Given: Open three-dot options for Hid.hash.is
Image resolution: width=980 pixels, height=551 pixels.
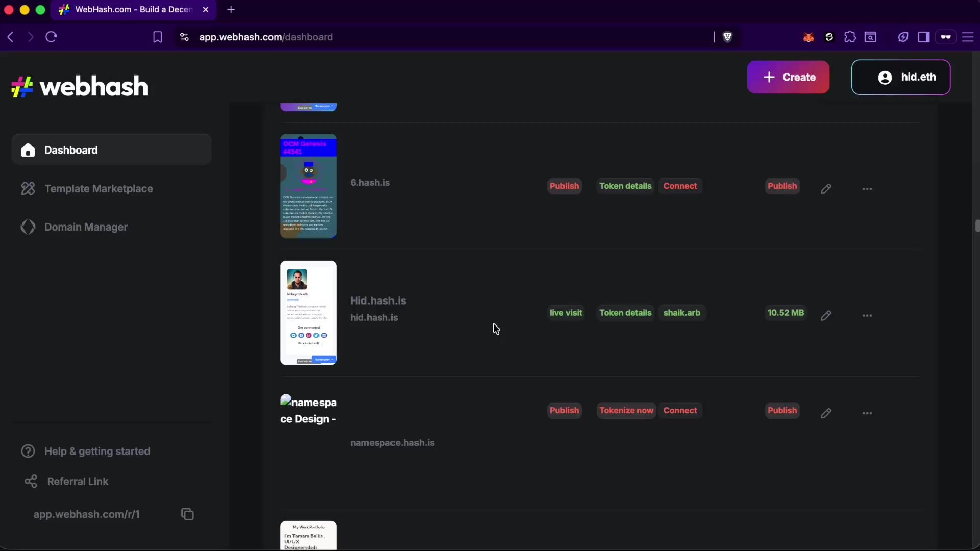Looking at the screenshot, I should [x=868, y=316].
